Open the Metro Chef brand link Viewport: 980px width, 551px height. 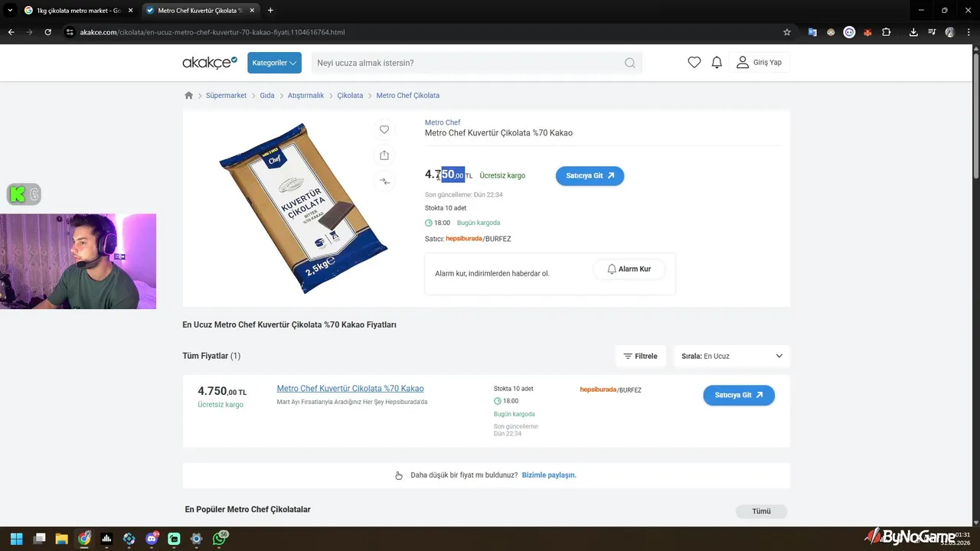pyautogui.click(x=443, y=122)
